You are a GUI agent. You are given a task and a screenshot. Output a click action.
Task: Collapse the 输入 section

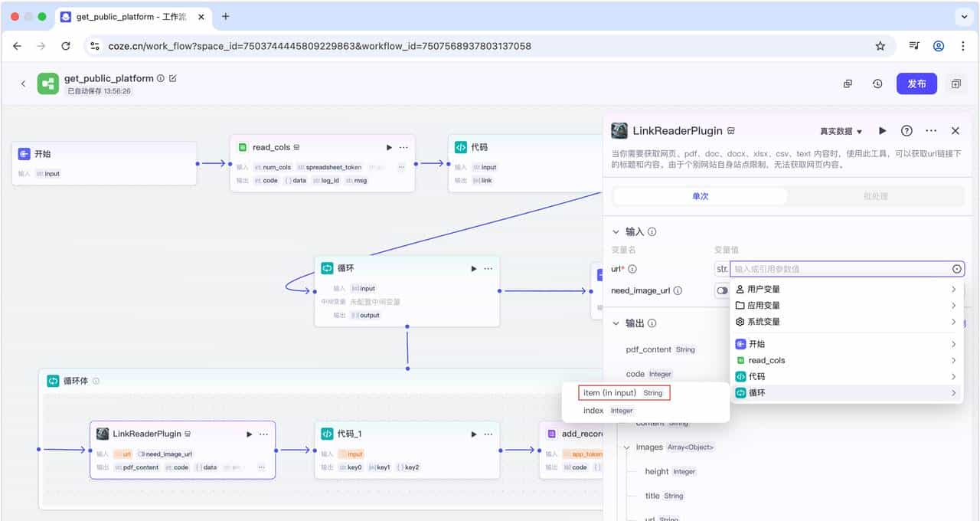click(616, 231)
